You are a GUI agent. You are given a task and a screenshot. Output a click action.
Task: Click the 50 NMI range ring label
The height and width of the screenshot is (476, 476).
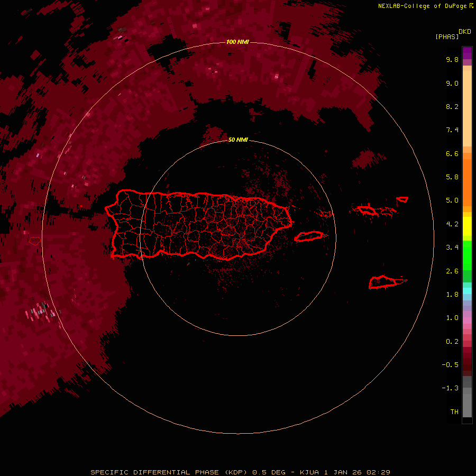tap(238, 140)
